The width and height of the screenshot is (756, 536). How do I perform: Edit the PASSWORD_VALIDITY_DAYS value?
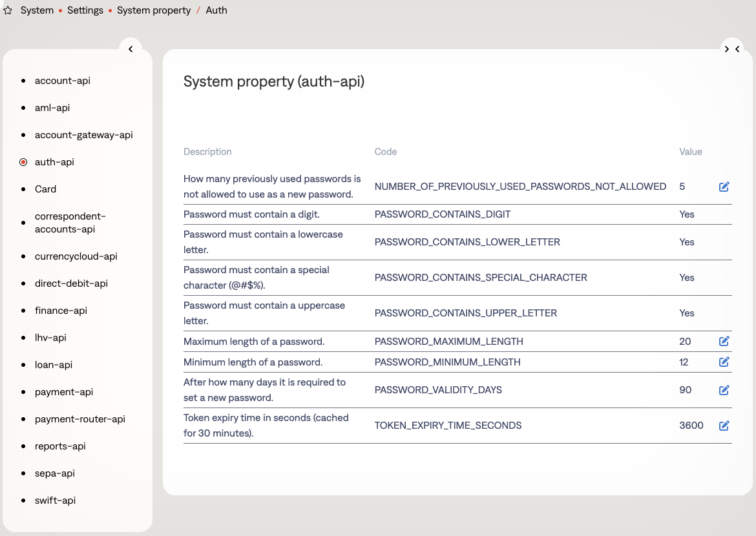coord(724,390)
